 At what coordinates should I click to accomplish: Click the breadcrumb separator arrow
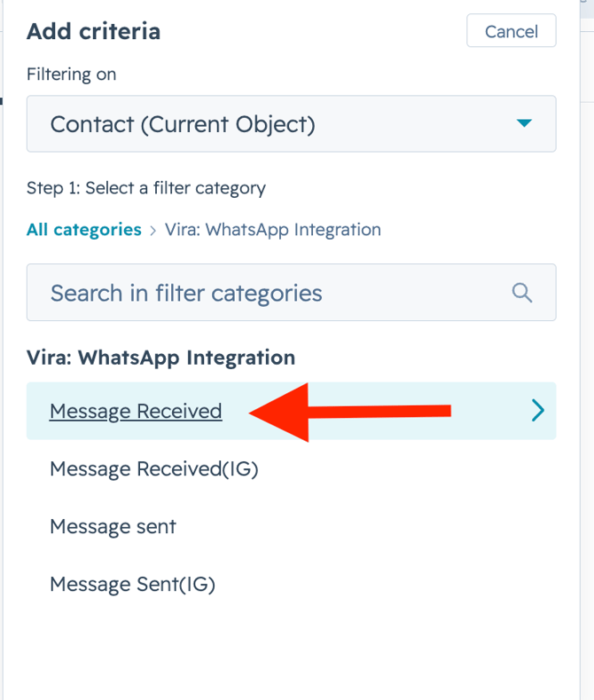point(153,230)
